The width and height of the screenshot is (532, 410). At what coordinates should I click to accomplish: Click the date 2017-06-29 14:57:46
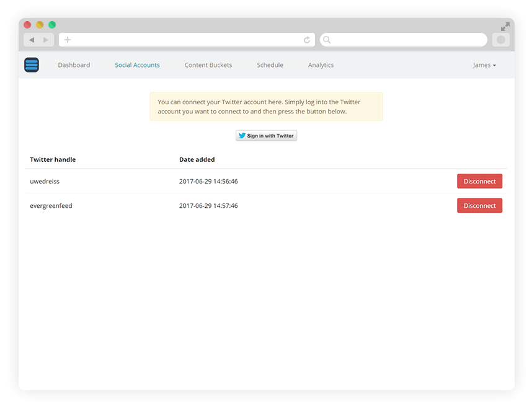pos(209,206)
